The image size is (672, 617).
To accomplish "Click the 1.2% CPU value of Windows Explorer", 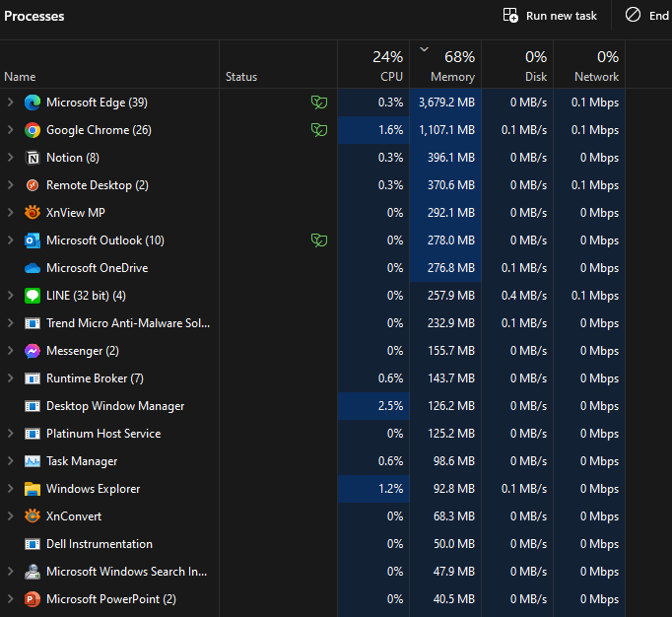I will [x=390, y=489].
